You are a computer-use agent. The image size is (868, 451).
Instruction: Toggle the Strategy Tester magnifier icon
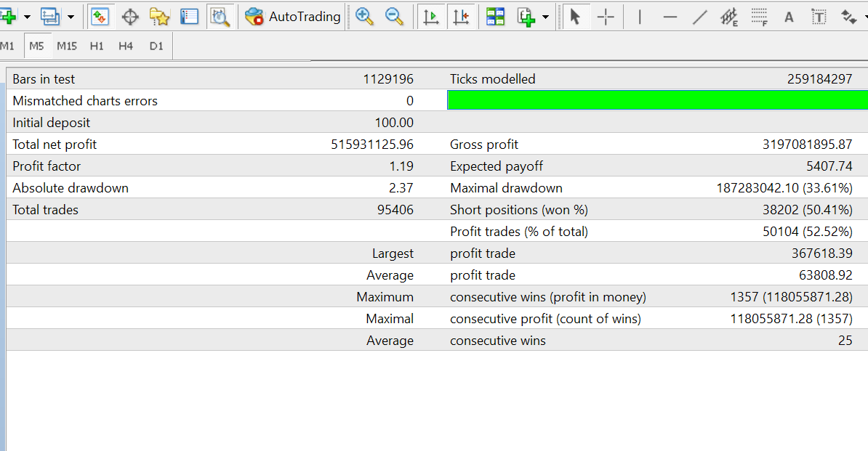click(220, 17)
